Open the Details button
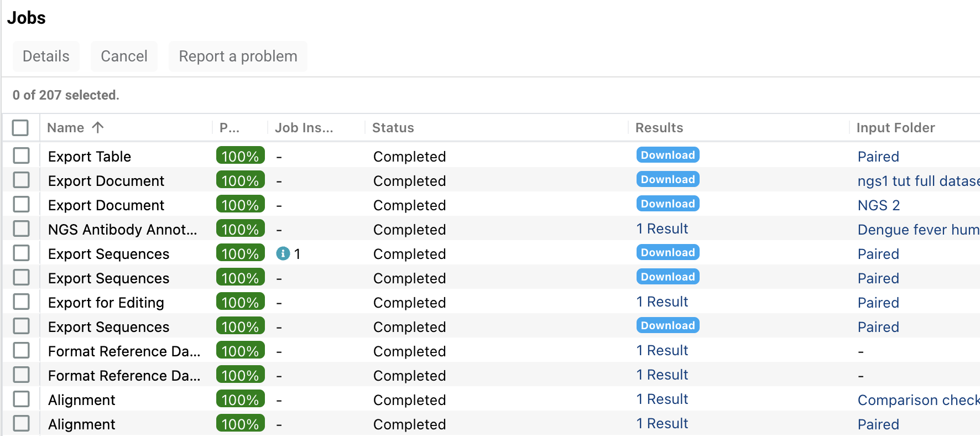The image size is (980, 436). (46, 56)
